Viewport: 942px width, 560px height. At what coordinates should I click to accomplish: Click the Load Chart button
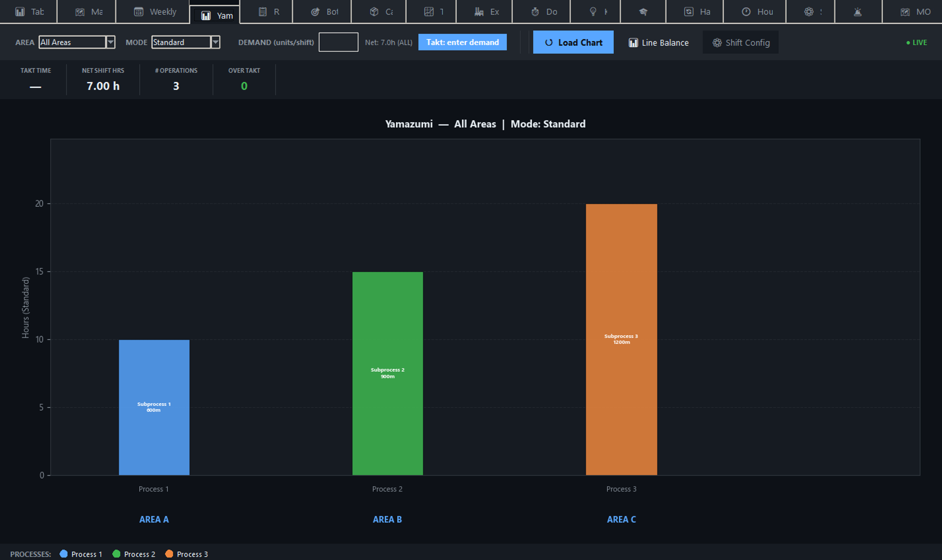click(x=573, y=42)
